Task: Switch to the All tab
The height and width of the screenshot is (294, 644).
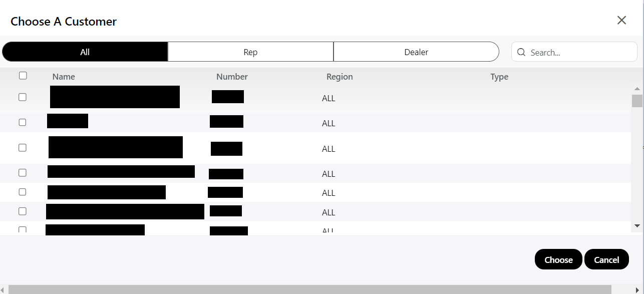Action: [85, 52]
